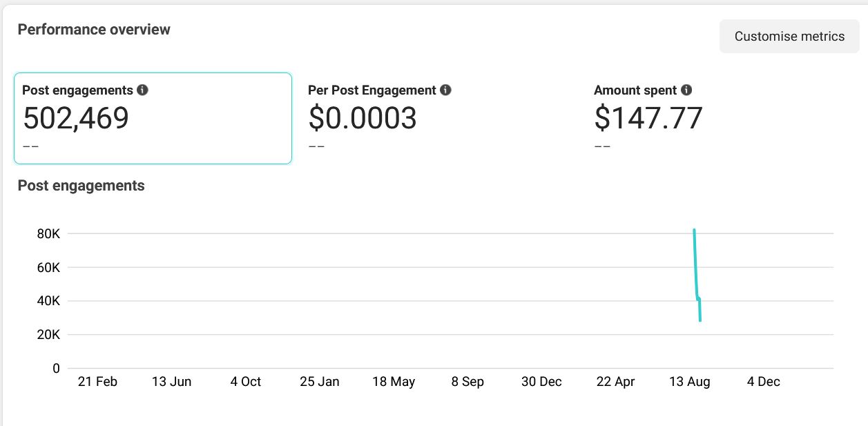Image resolution: width=868 pixels, height=426 pixels.
Task: Click the 13 Jun date label
Action: coord(171,382)
